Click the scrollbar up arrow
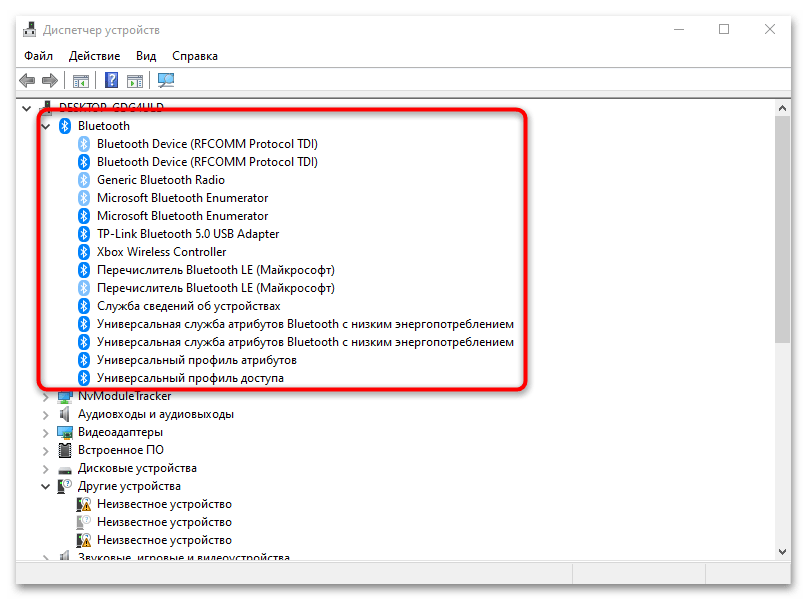This screenshot has height=600, width=807. point(782,108)
